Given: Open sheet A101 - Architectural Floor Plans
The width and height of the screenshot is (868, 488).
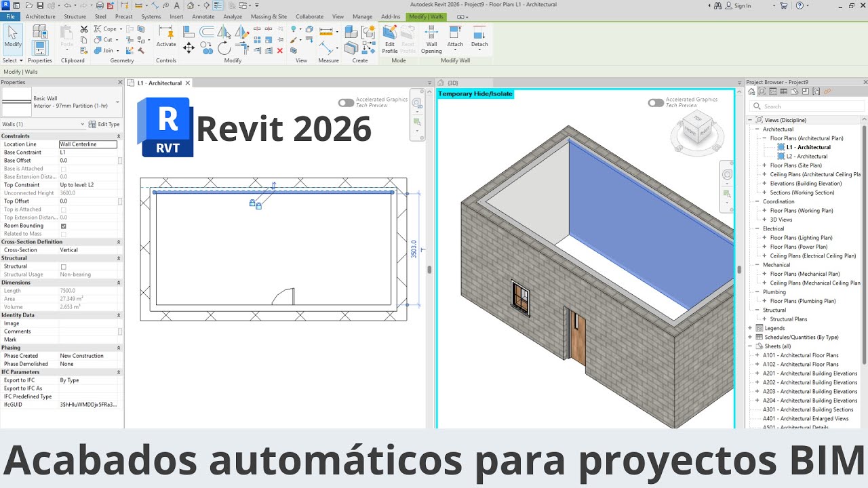Looking at the screenshot, I should (x=800, y=355).
